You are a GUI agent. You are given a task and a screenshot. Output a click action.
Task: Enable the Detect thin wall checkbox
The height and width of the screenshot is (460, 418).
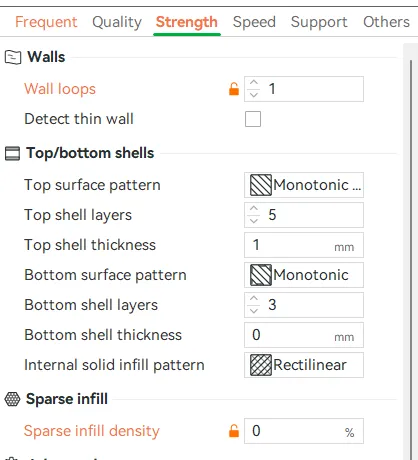[x=253, y=119]
